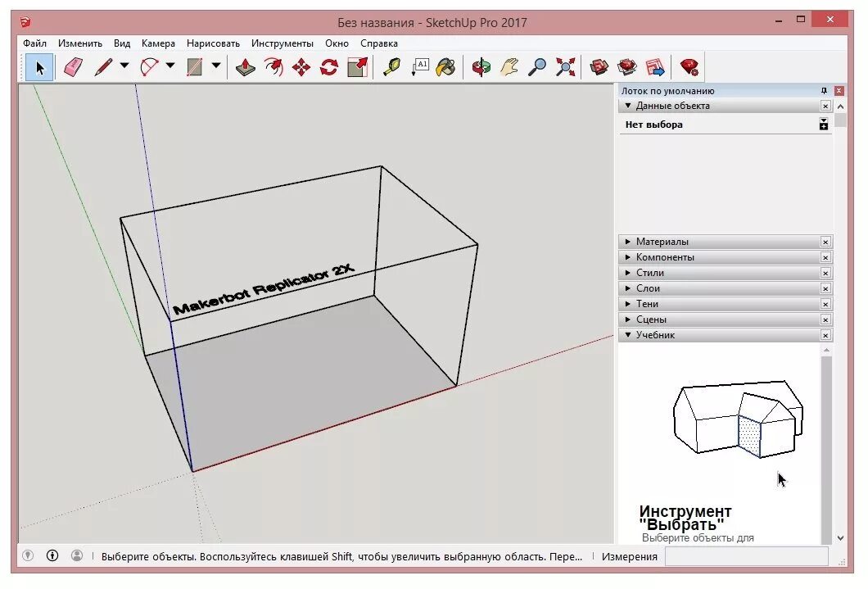This screenshot has width=868, height=589.
Task: Open the Файл menu
Action: [34, 43]
